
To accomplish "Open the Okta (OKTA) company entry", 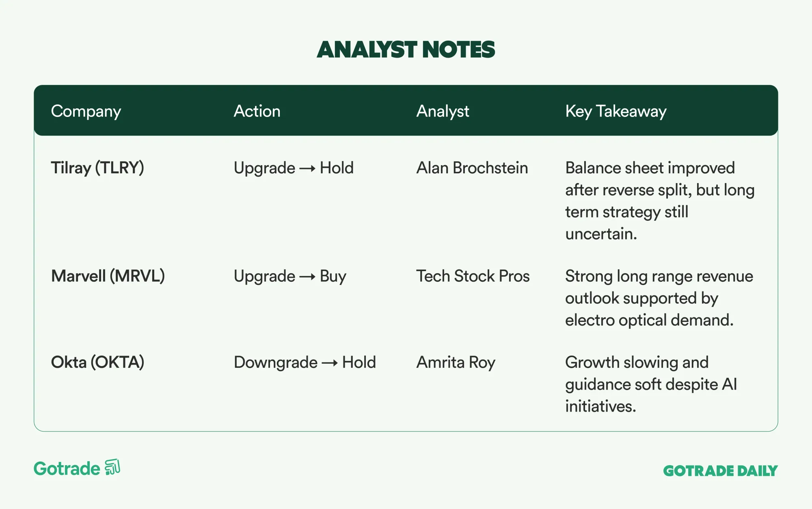I will 97,362.
